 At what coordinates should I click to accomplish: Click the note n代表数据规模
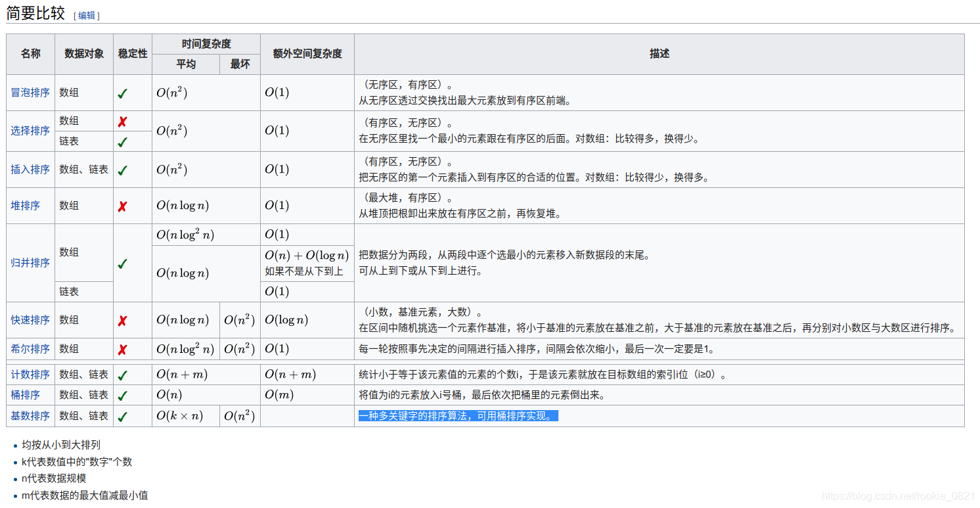(x=54, y=478)
